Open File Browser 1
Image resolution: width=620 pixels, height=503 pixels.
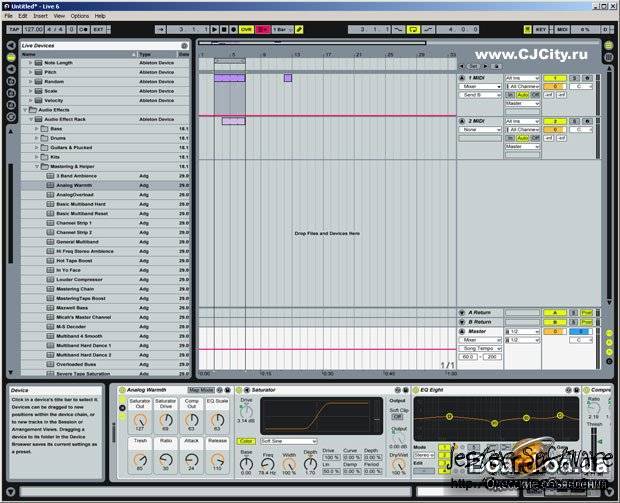[11, 81]
